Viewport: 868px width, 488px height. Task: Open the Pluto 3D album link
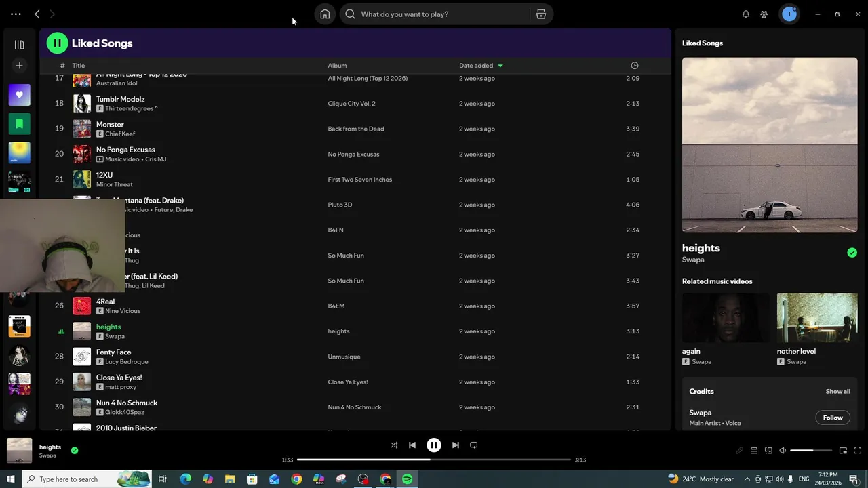click(x=340, y=205)
